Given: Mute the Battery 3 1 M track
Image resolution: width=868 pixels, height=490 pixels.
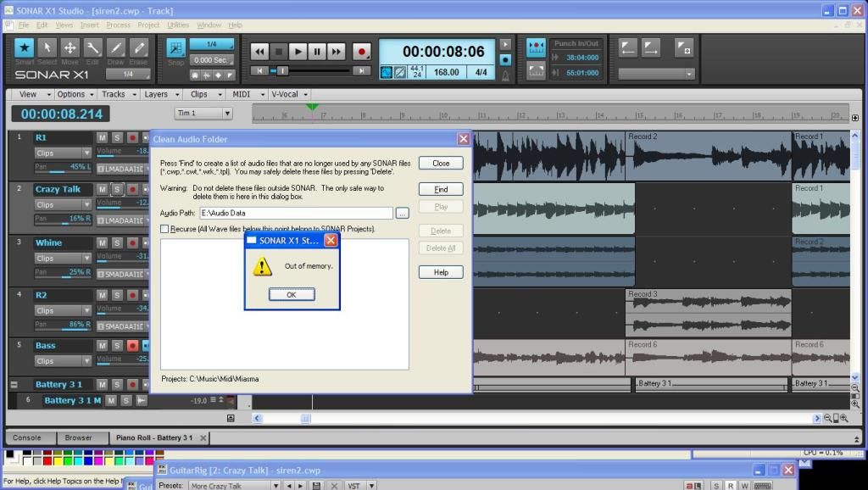Looking at the screenshot, I should (x=111, y=400).
